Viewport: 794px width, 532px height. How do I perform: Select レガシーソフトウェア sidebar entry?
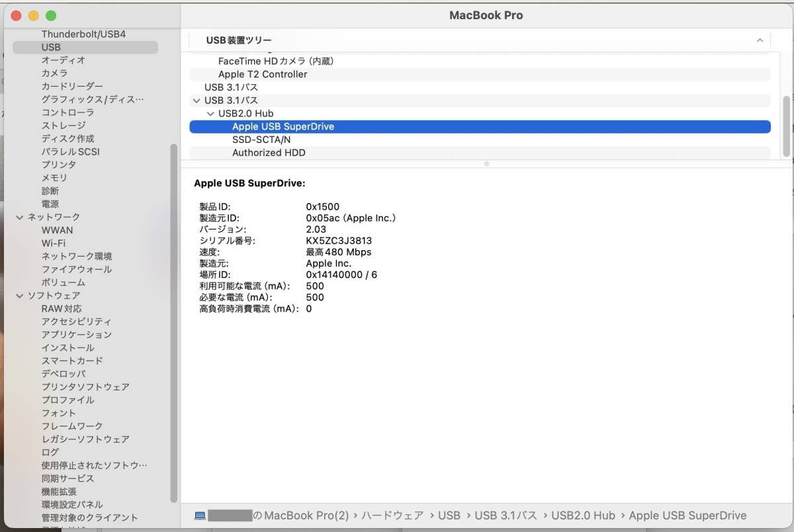pos(85,439)
